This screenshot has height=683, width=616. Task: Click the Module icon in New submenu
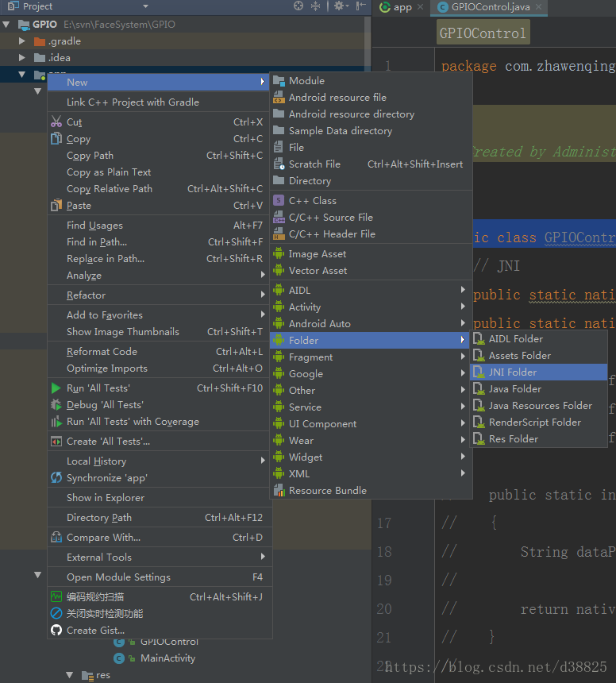coord(279,80)
